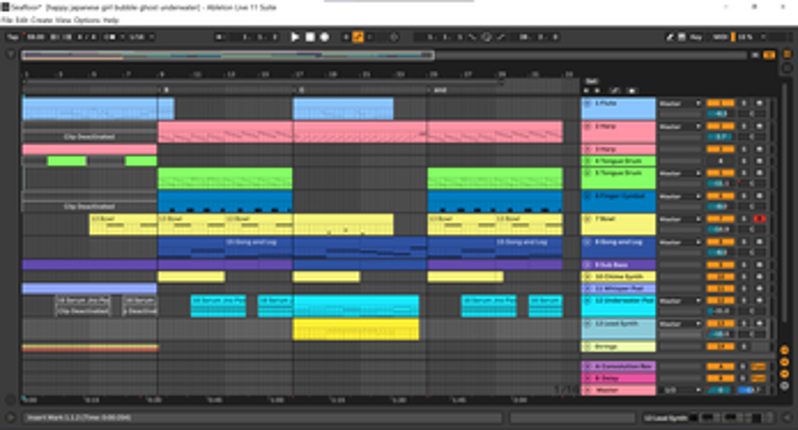Viewport: 798px width, 430px height.
Task: Unfold the 9 Sub Bass track
Action: tap(587, 265)
